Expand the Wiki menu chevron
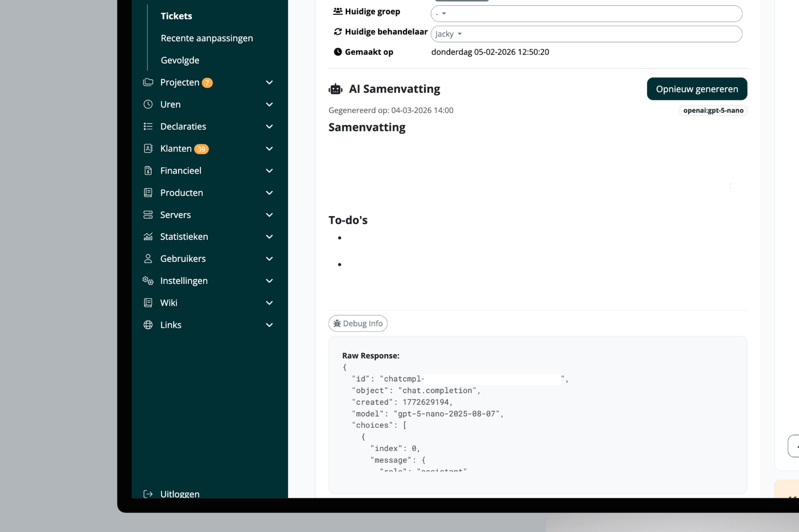 point(269,303)
